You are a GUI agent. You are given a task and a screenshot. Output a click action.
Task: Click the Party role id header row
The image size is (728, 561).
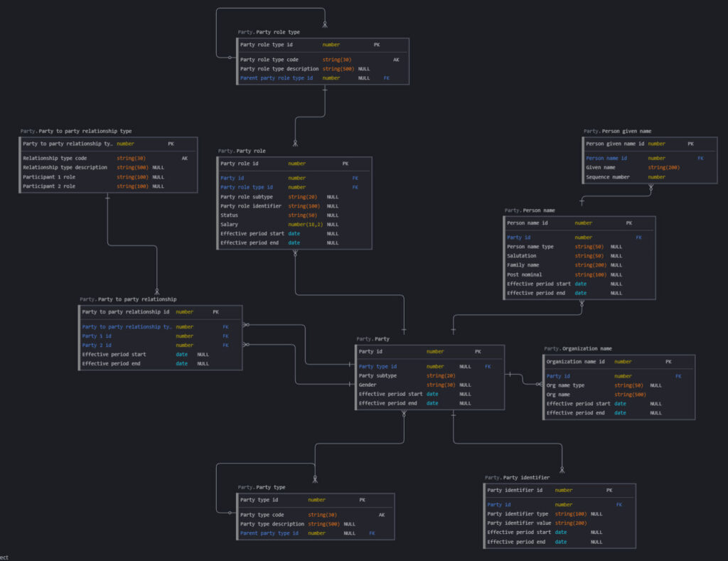pyautogui.click(x=240, y=164)
